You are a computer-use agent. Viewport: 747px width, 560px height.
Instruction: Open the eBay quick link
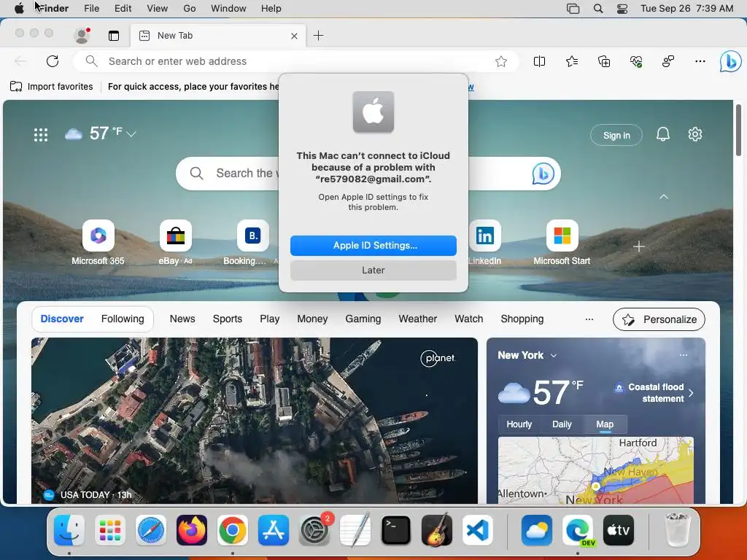(x=175, y=242)
